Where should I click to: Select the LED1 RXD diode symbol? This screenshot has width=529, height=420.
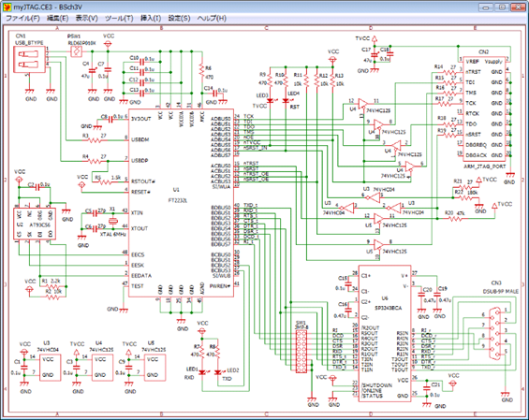[202, 372]
